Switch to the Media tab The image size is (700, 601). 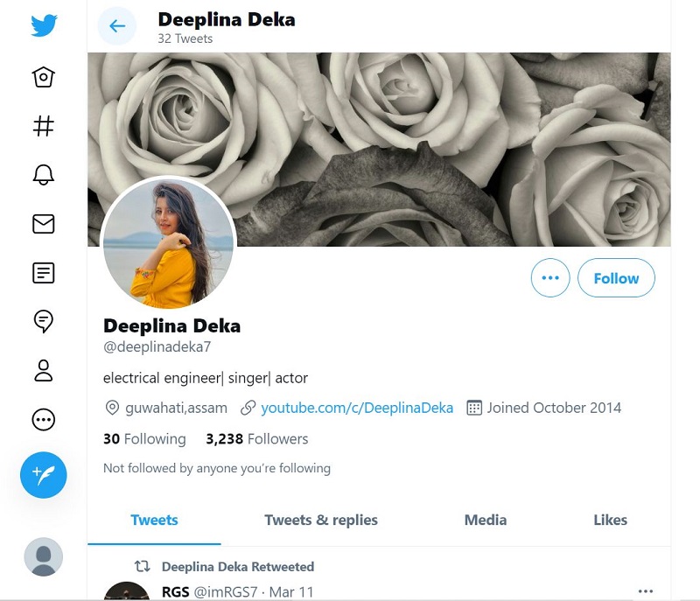(x=486, y=520)
